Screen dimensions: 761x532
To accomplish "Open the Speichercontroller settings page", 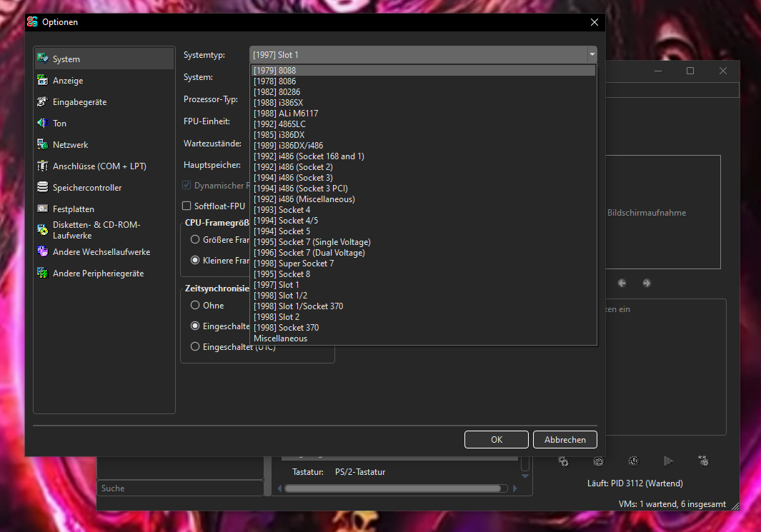I will click(x=41, y=187).
